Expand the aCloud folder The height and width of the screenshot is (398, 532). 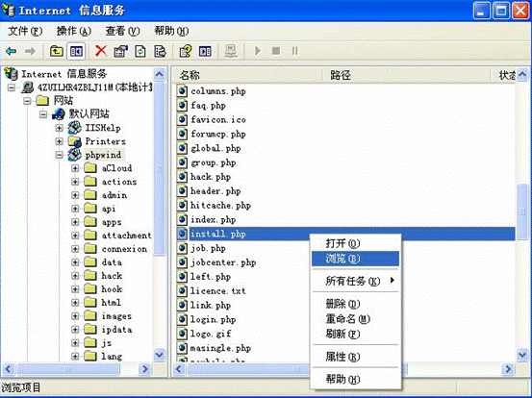75,168
